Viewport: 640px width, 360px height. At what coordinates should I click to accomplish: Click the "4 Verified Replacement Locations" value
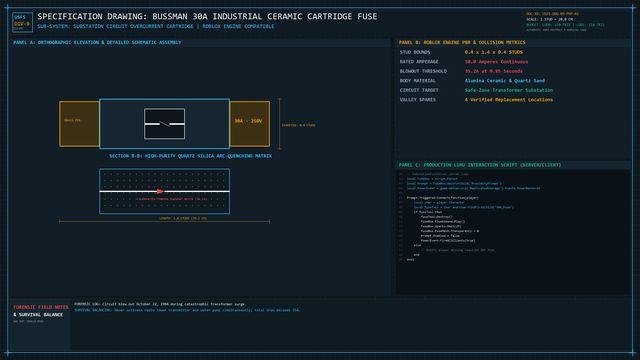[509, 100]
